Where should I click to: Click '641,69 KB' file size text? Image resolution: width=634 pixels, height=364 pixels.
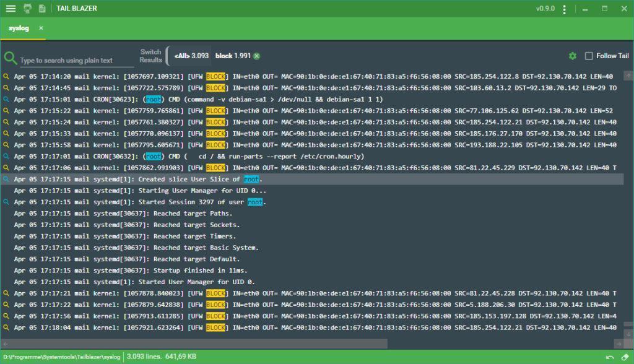(181, 357)
